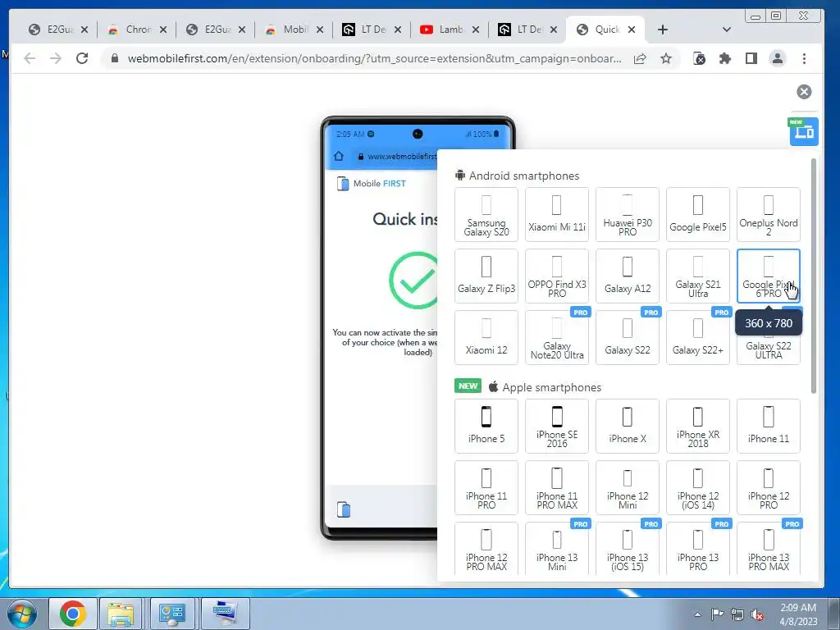840x630 pixels.
Task: Bookmark this page with star
Action: 666,58
